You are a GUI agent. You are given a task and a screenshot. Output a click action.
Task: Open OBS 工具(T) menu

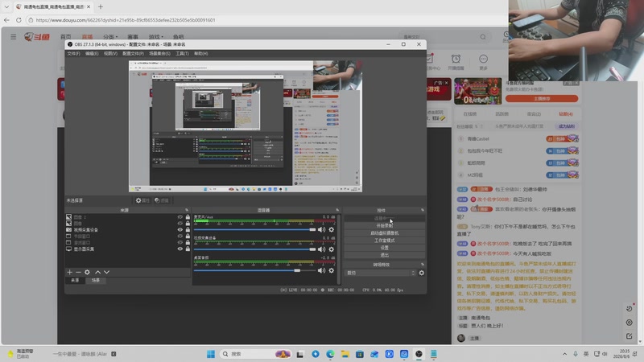click(x=182, y=53)
